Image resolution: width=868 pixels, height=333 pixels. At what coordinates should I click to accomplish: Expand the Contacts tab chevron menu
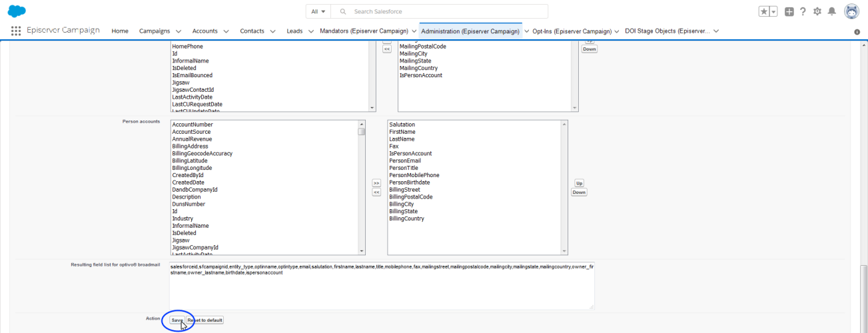coord(273,31)
